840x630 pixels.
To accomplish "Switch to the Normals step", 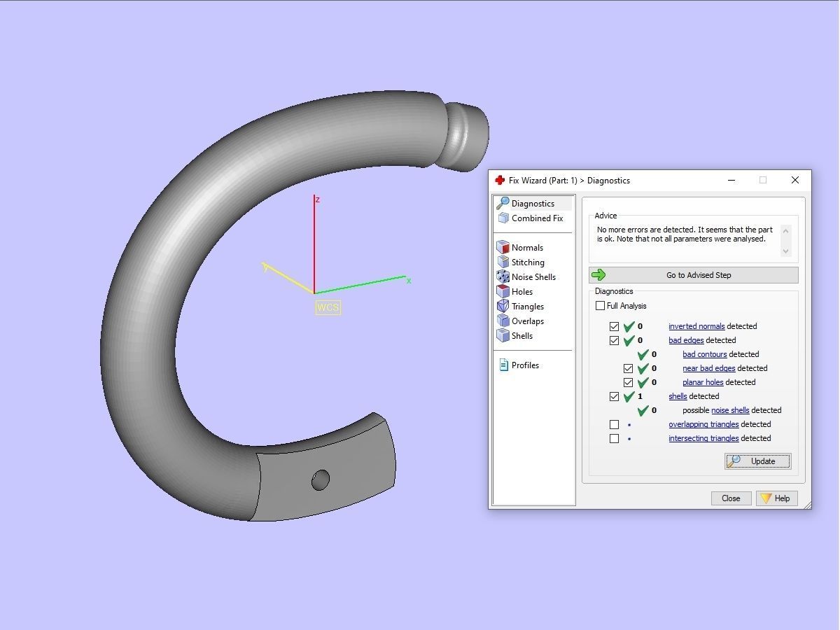I will click(527, 248).
